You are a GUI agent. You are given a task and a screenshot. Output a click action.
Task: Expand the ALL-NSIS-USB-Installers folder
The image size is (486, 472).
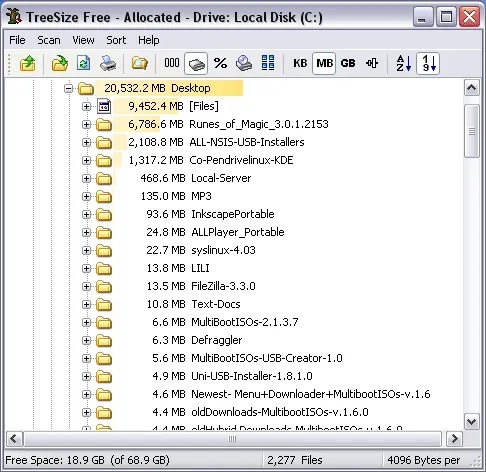click(86, 143)
